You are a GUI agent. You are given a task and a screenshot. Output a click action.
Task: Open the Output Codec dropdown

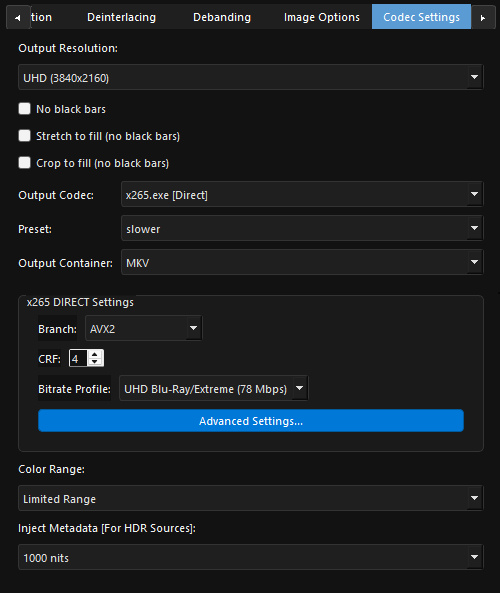302,194
